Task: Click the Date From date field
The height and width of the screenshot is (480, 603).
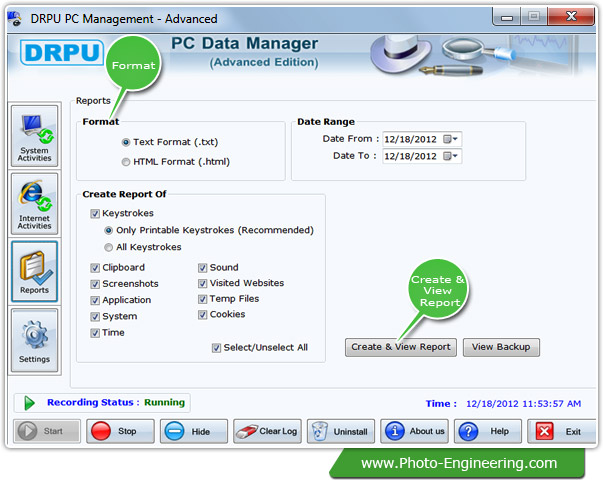Action: coord(422,139)
